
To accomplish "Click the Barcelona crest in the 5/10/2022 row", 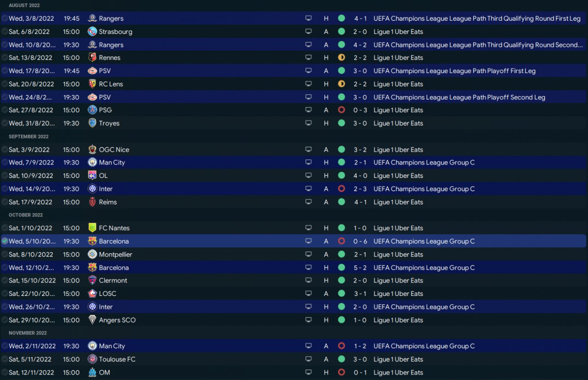I will pyautogui.click(x=92, y=241).
